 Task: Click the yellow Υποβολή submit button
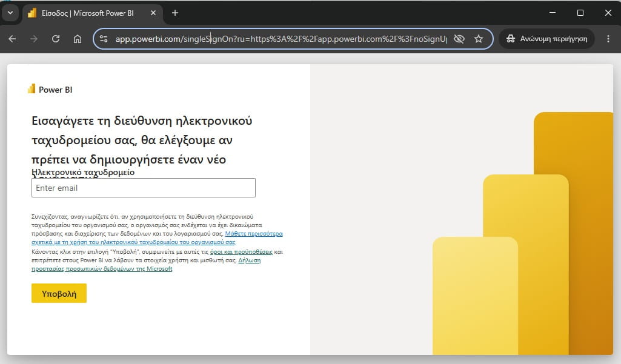click(x=59, y=294)
